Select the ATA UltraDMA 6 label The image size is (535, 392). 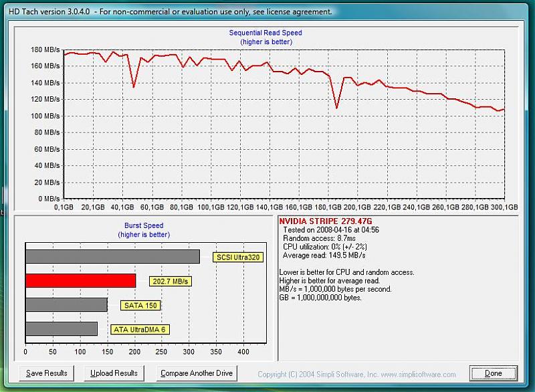[140, 330]
